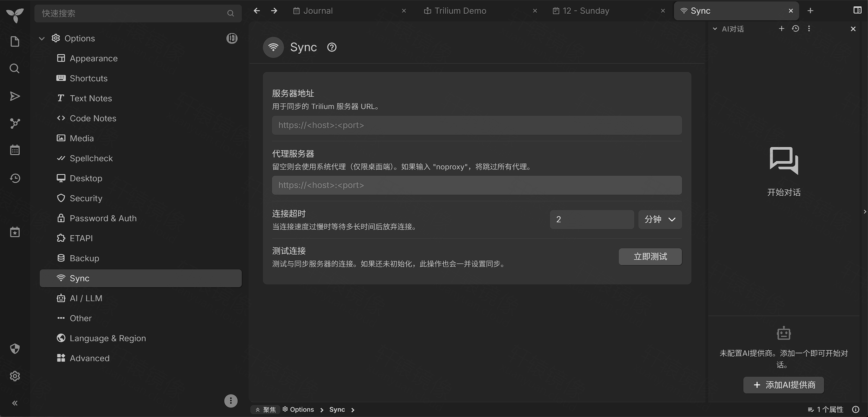Open the search notes magnifier in launcher
The width and height of the screenshot is (868, 417).
click(x=15, y=68)
